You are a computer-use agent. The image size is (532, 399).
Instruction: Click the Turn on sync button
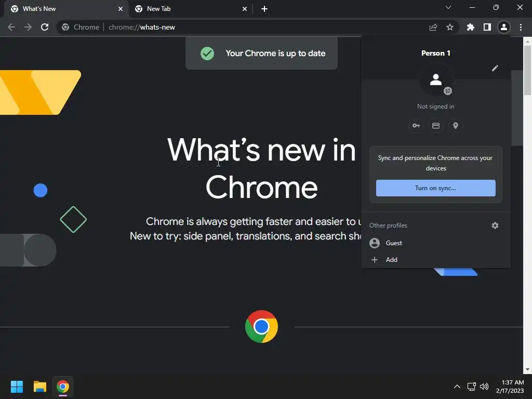436,188
